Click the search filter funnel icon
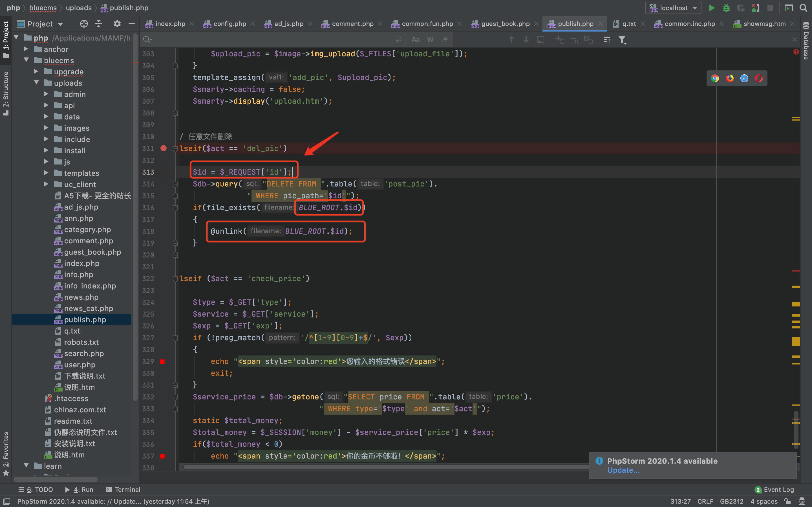This screenshot has width=812, height=507. click(623, 40)
